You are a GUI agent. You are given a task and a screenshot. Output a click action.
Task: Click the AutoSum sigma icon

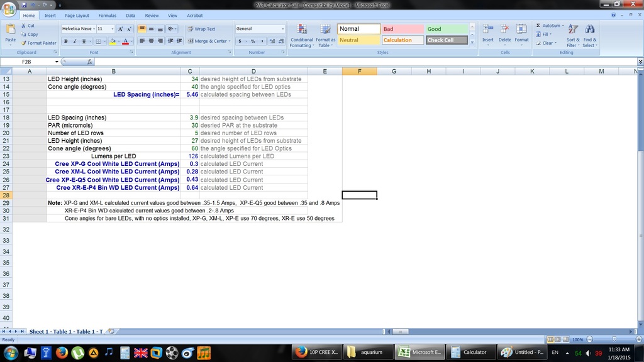[x=538, y=26]
